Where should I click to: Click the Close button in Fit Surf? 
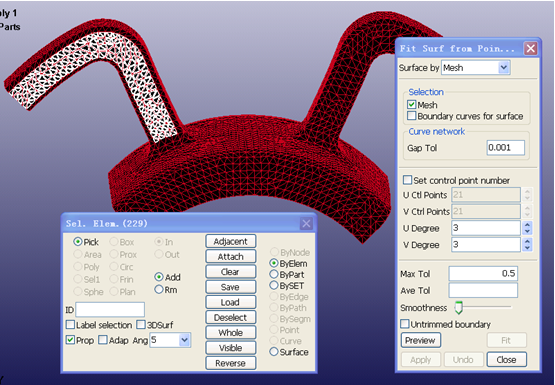(x=507, y=360)
